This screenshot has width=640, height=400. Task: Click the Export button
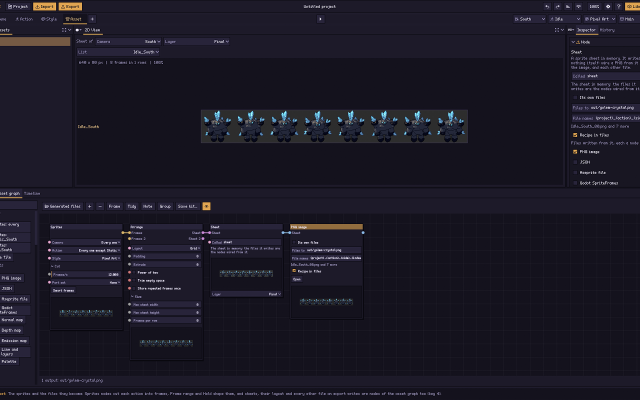point(70,7)
